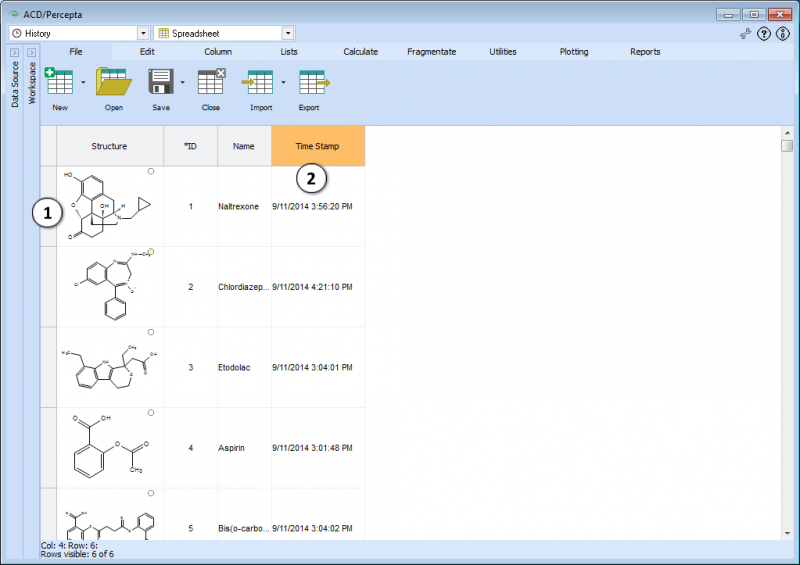Image resolution: width=800 pixels, height=565 pixels.
Task: Click the New spreadsheet icon
Action: coord(59,81)
